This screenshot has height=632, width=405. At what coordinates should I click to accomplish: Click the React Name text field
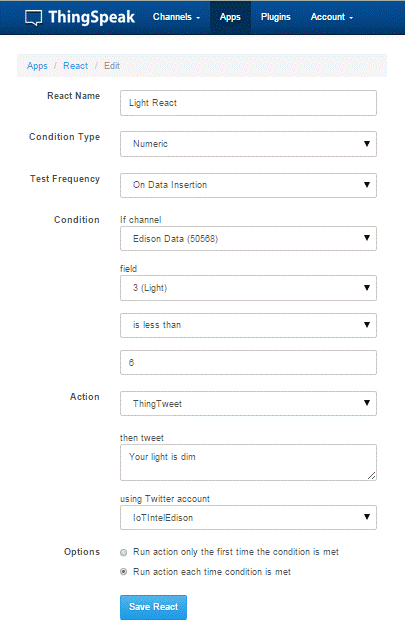(248, 103)
